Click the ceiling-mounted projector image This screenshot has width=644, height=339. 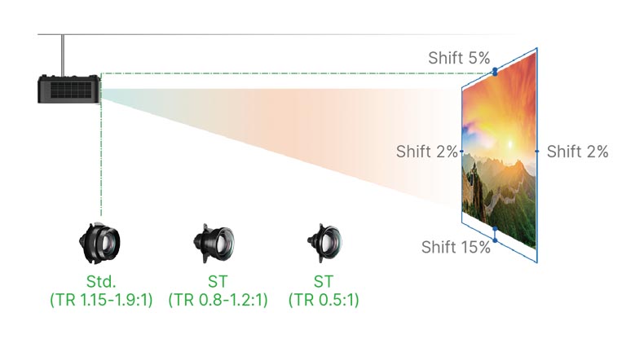[x=69, y=89]
